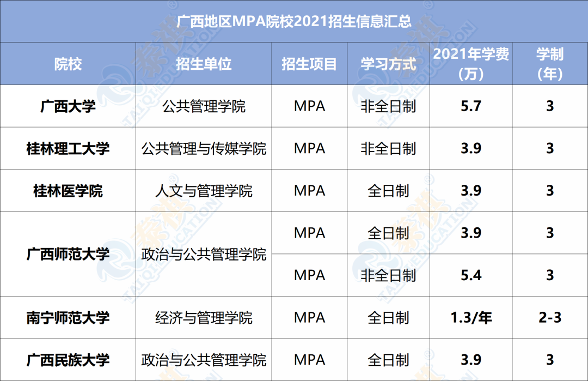Select the 2-3 program length cell
Screen dimensions: 588x381
550,318
